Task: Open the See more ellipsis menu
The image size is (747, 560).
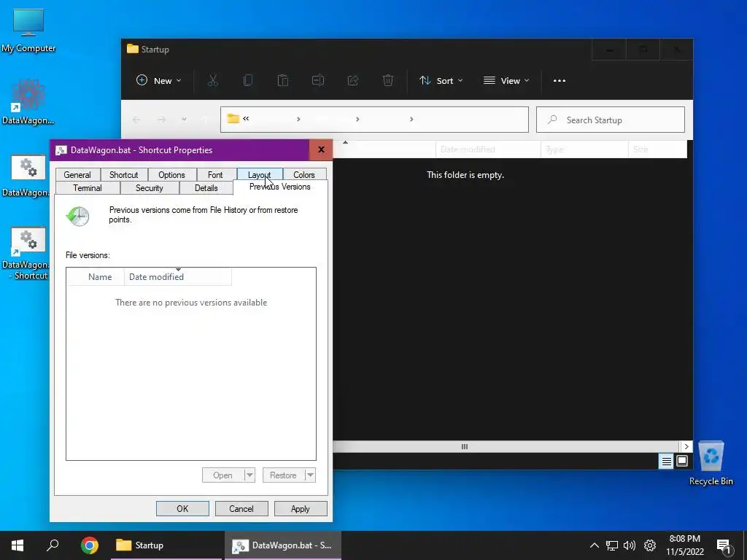Action: (x=560, y=80)
